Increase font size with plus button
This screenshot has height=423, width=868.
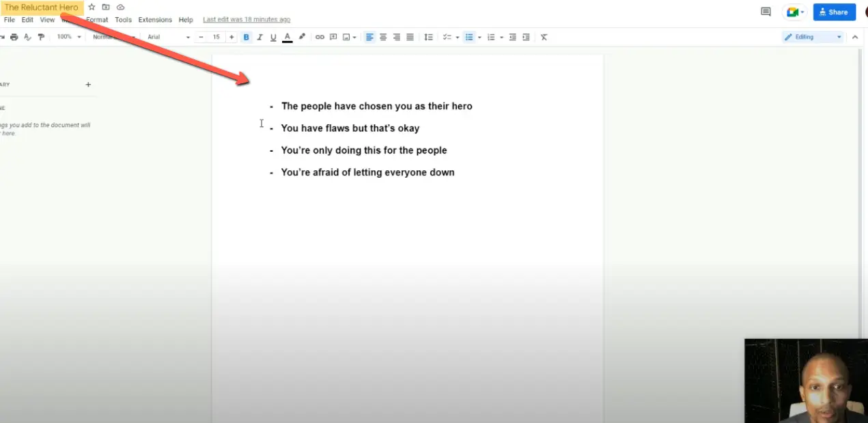point(232,37)
